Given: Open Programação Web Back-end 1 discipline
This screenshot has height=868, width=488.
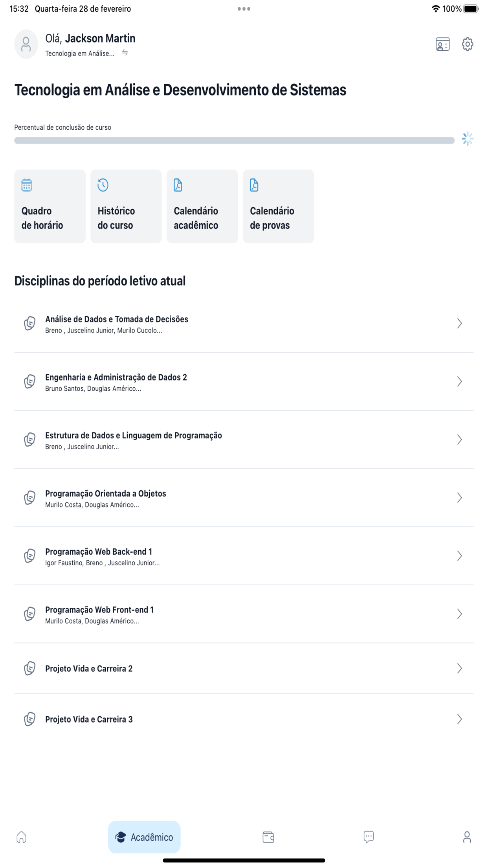Looking at the screenshot, I should pyautogui.click(x=244, y=556).
